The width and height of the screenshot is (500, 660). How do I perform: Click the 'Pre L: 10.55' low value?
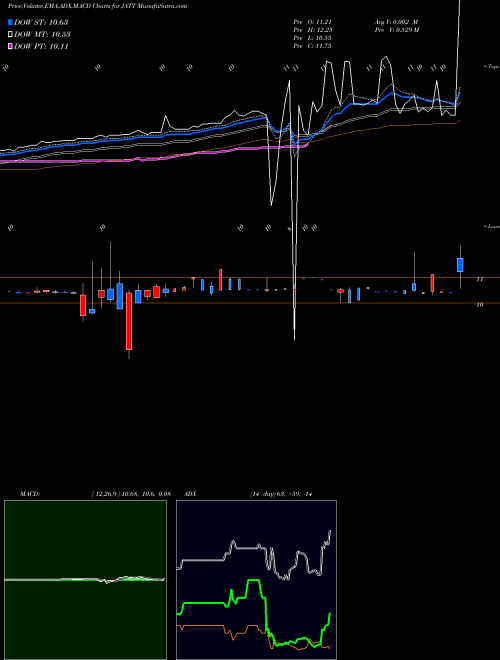pyautogui.click(x=313, y=38)
